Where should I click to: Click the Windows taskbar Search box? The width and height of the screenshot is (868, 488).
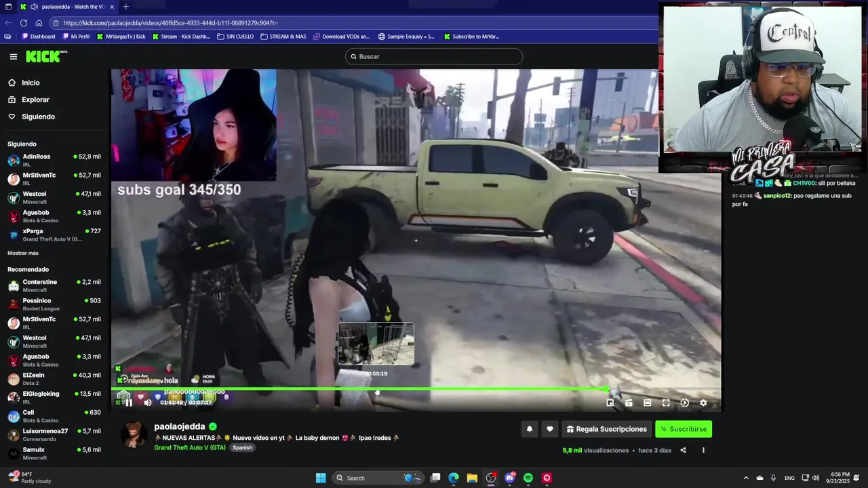(x=378, y=478)
